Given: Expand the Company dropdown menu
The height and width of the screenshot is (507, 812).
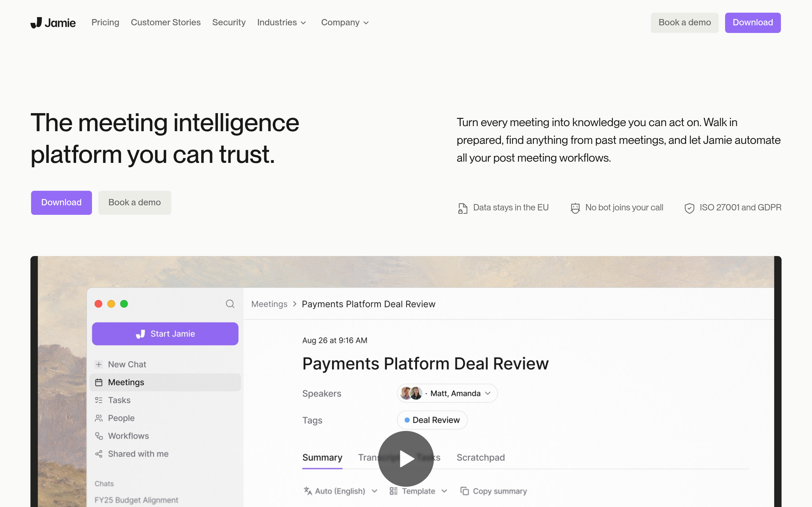Looking at the screenshot, I should click(x=345, y=22).
